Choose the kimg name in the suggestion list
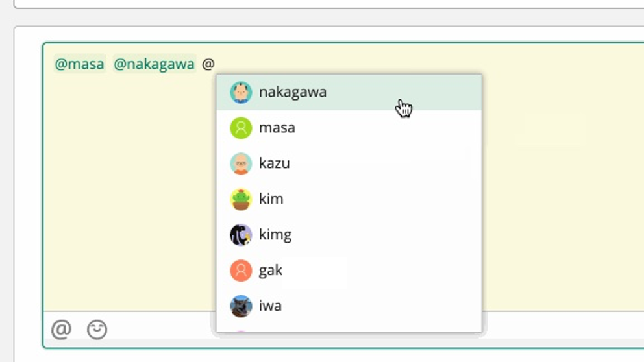 [275, 235]
